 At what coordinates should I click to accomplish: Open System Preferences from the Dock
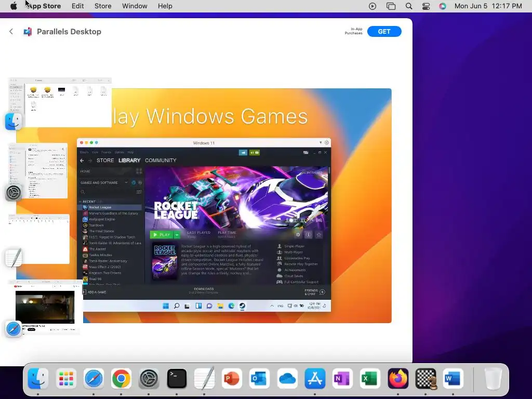click(x=149, y=378)
